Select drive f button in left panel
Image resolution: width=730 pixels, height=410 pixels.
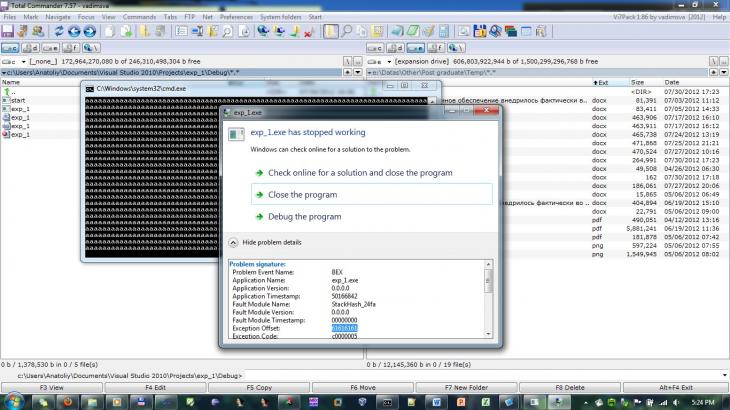point(71,48)
